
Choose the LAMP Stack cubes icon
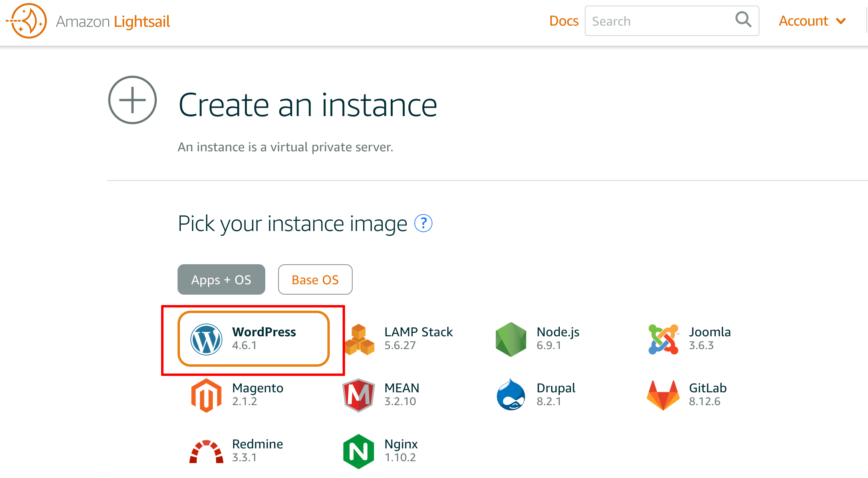pyautogui.click(x=359, y=339)
